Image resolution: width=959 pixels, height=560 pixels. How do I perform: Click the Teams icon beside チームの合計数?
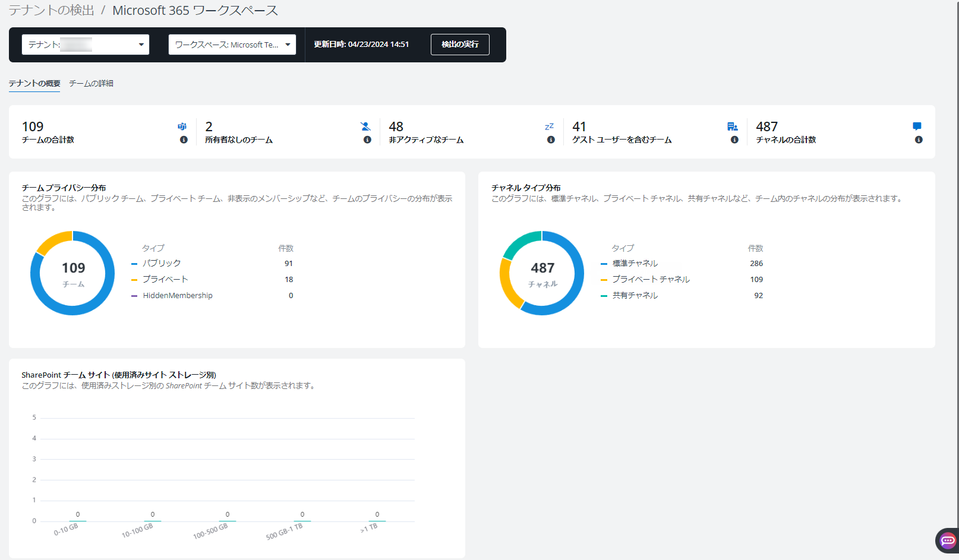pyautogui.click(x=182, y=126)
